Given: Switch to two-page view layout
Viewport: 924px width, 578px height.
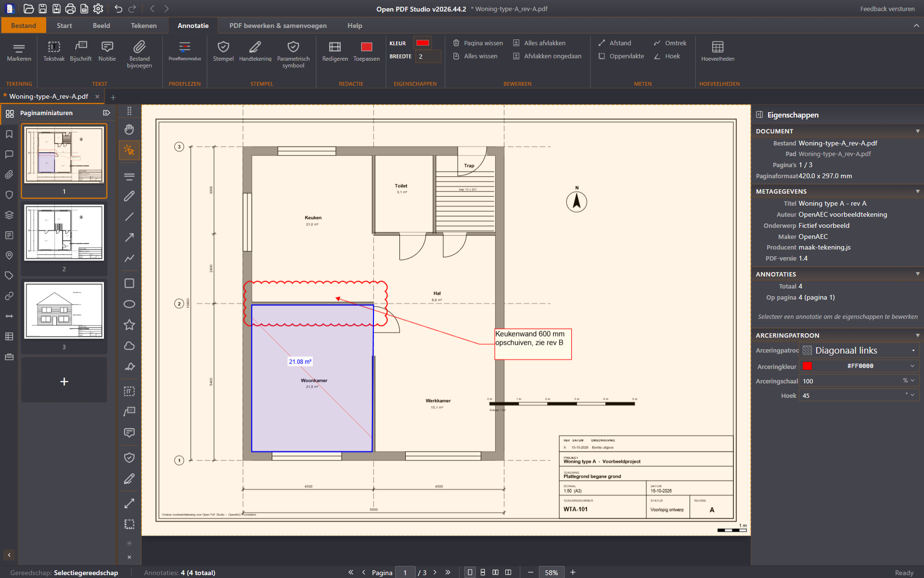Looking at the screenshot, I should (495, 572).
